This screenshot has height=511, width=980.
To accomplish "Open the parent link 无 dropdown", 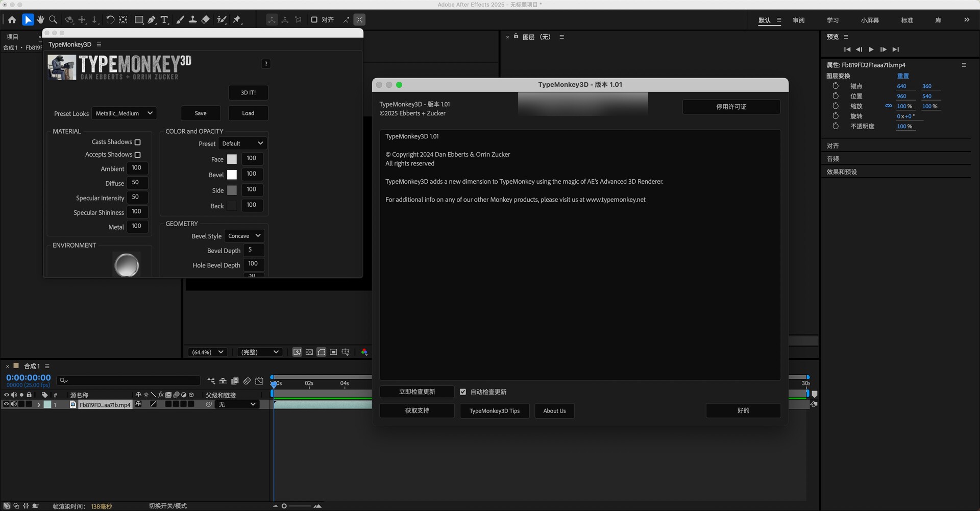I will [237, 404].
